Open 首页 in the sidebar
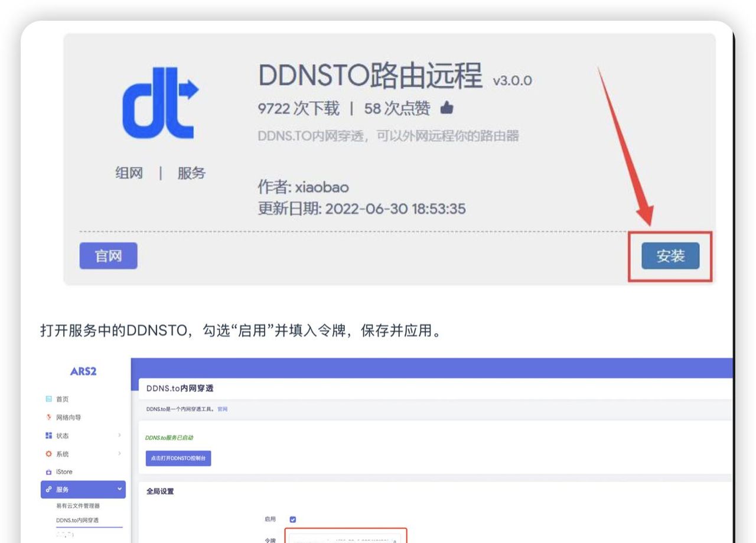Image resolution: width=756 pixels, height=543 pixels. (x=63, y=399)
